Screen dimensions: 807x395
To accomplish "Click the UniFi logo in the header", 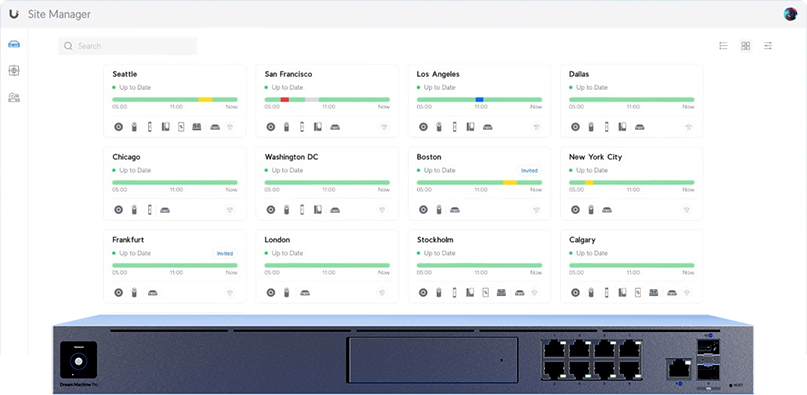I will (x=14, y=14).
